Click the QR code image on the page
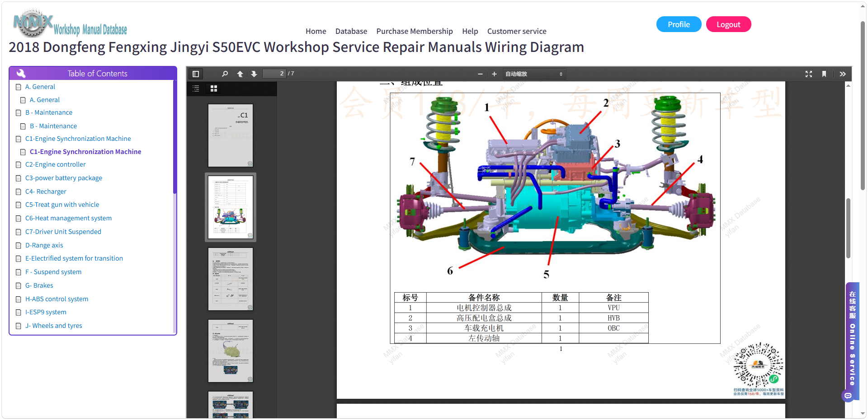The image size is (868, 420). coord(759,364)
